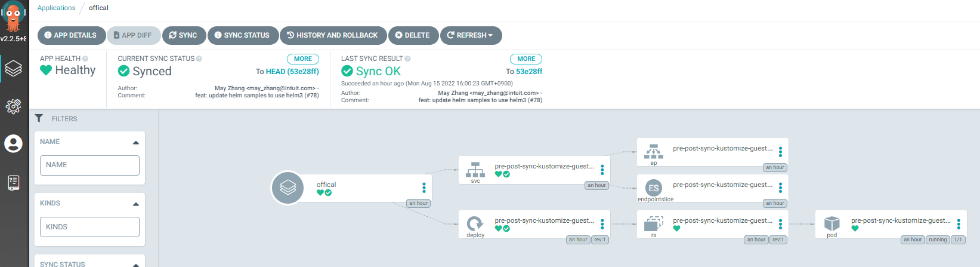Click the Synced status check icon
The image size is (980, 267).
[x=123, y=71]
